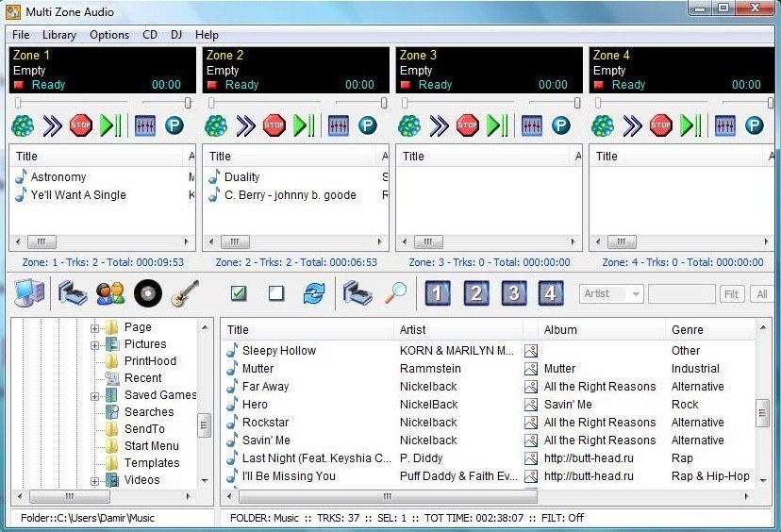This screenshot has height=532, width=781.
Task: Click the checked checkbox select-all icon
Action: tap(239, 293)
